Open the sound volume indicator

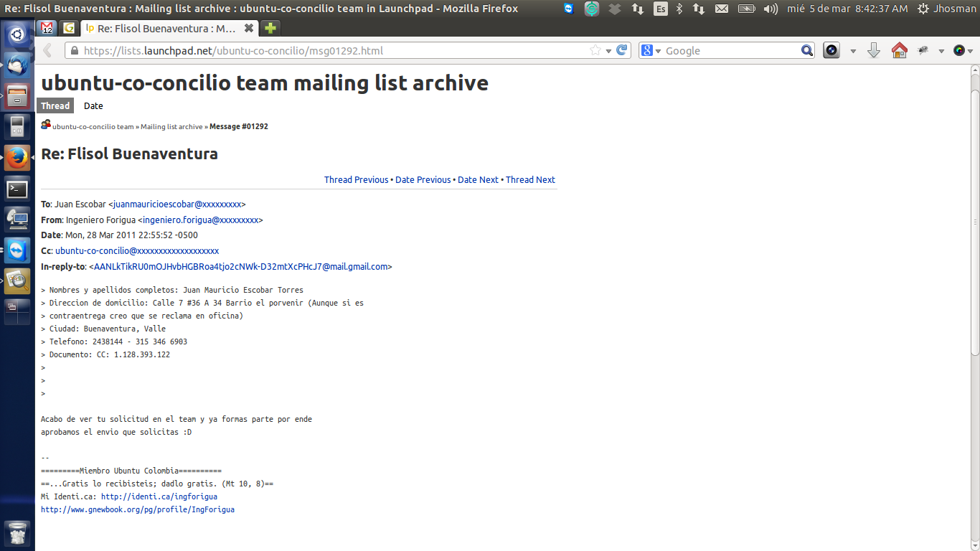point(771,9)
